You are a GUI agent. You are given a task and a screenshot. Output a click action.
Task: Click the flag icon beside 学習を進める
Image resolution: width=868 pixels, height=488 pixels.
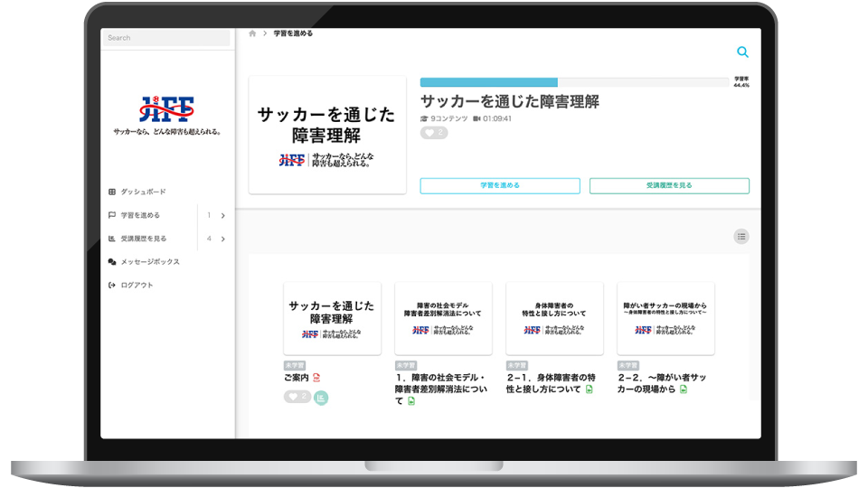pos(112,215)
